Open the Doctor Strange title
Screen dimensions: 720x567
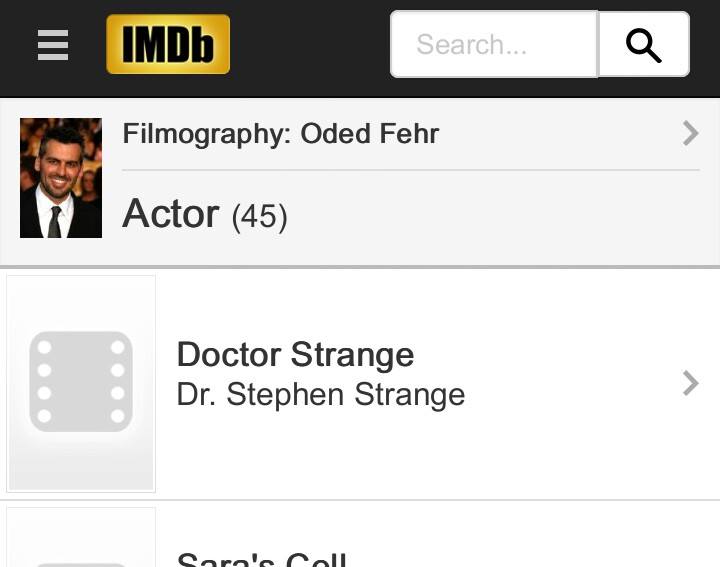coord(295,354)
